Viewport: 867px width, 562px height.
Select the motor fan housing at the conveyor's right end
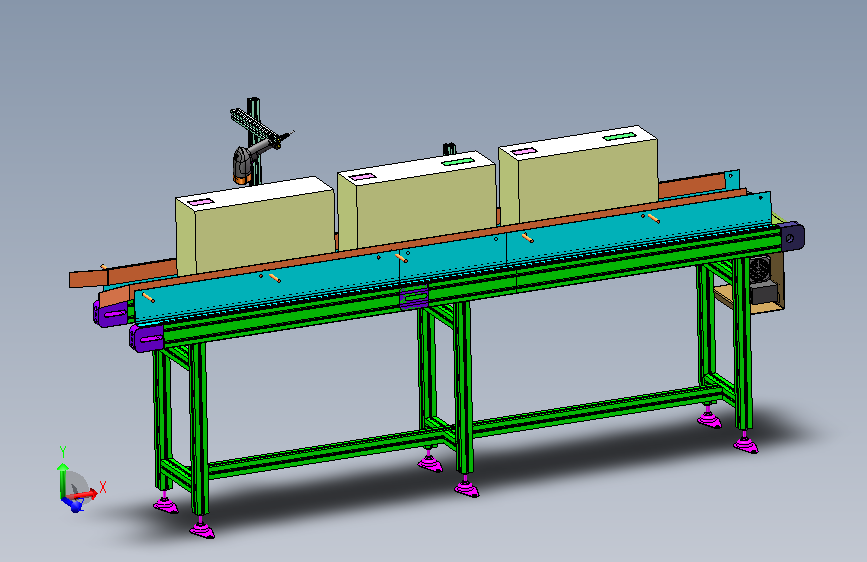click(x=759, y=270)
